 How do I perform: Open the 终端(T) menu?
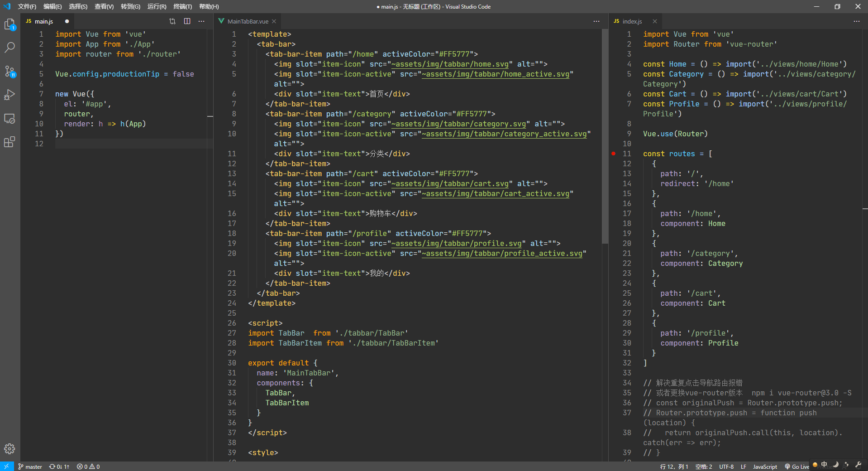(x=183, y=6)
